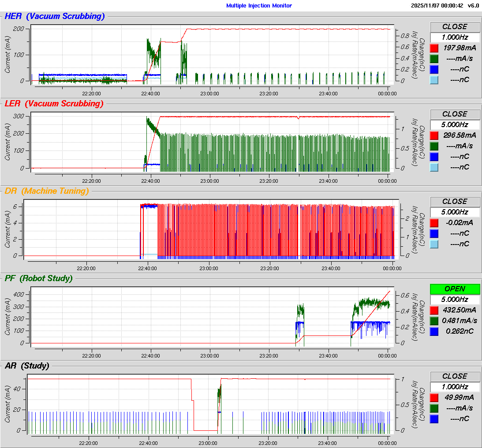Click the HER (Vacuum Scrubbing) panel title
This screenshot has width=482, height=448.
pyautogui.click(x=55, y=16)
